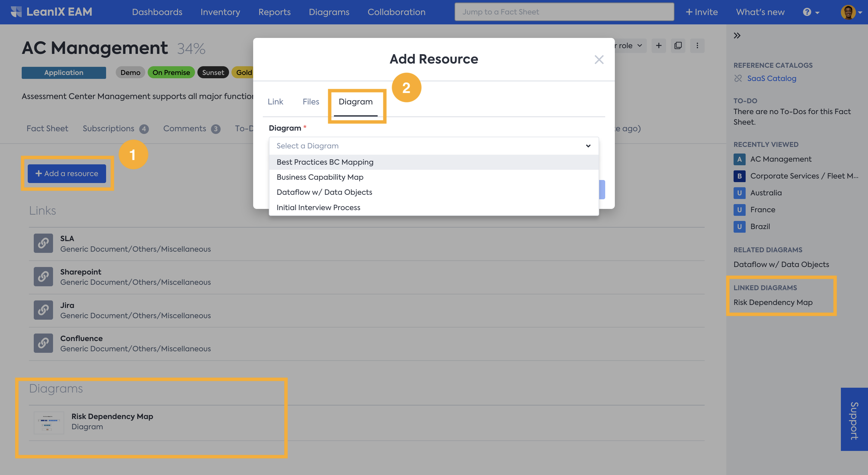Open the three-dot more options menu
Viewport: 868px width, 475px height.
coord(697,45)
